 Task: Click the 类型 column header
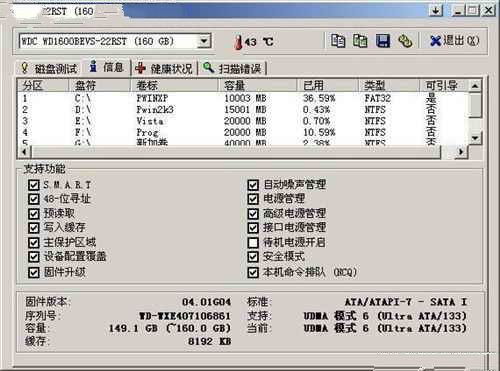389,86
